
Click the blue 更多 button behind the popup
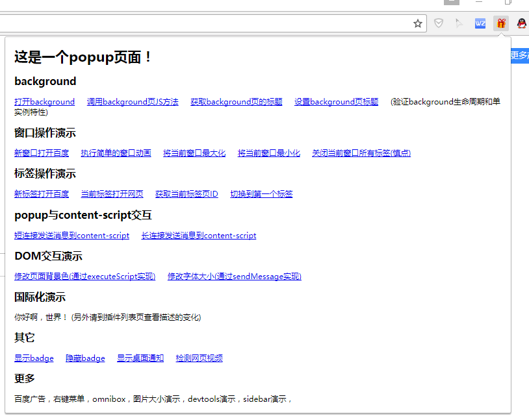[x=518, y=56]
